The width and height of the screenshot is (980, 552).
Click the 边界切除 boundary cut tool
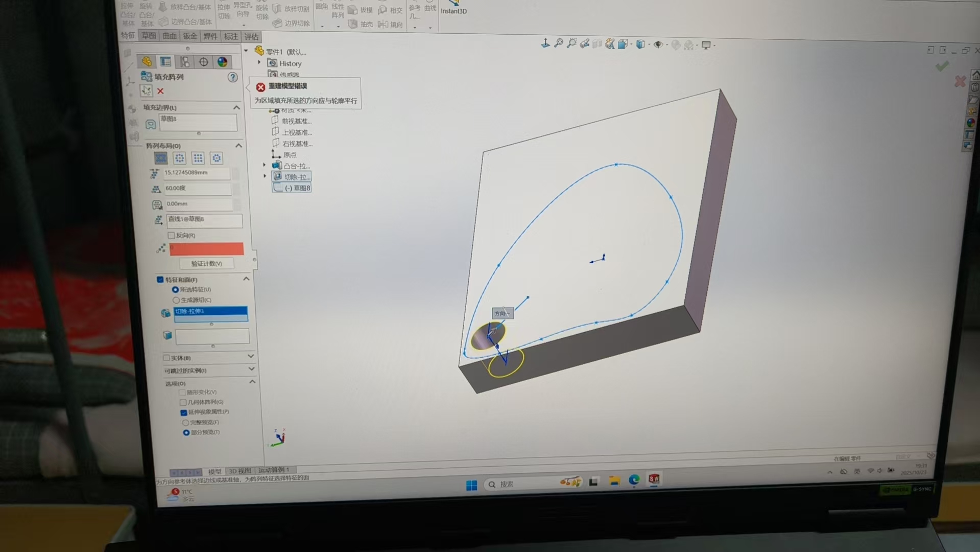coord(291,23)
